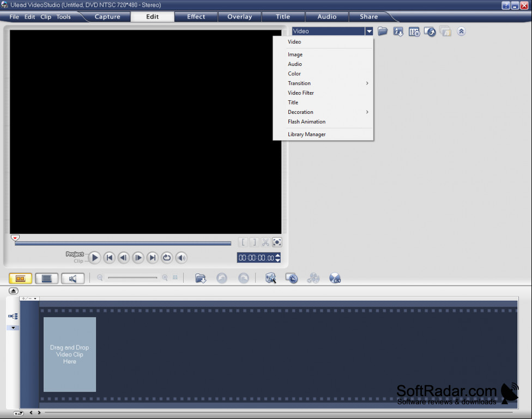Open the Smart Proxy Manager icon
Viewport: 532px width, 419px height.
[x=270, y=278]
